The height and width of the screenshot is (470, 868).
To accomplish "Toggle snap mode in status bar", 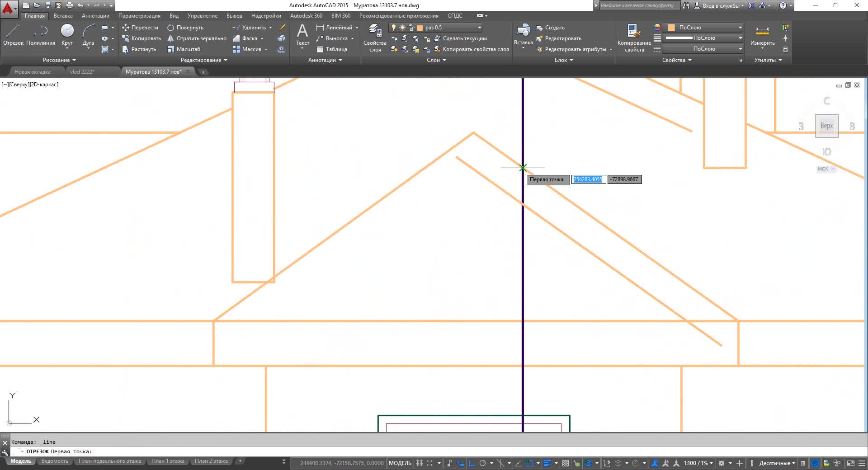I will (x=430, y=463).
